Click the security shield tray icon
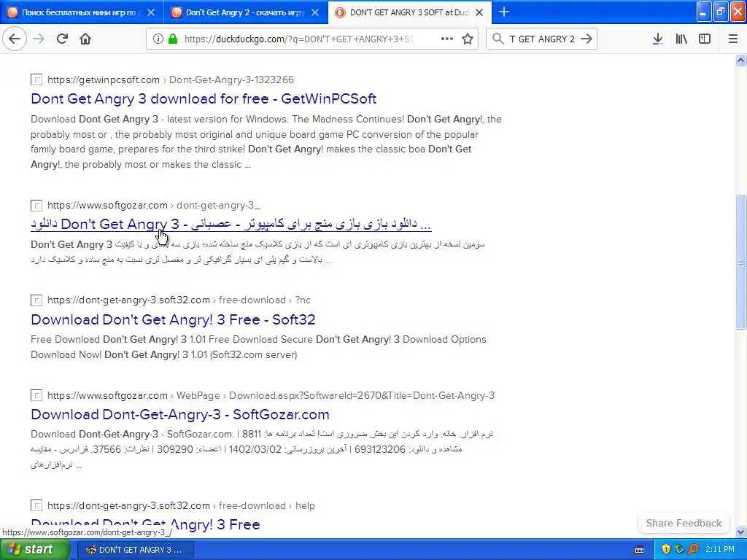The width and height of the screenshot is (747, 560). [x=666, y=550]
